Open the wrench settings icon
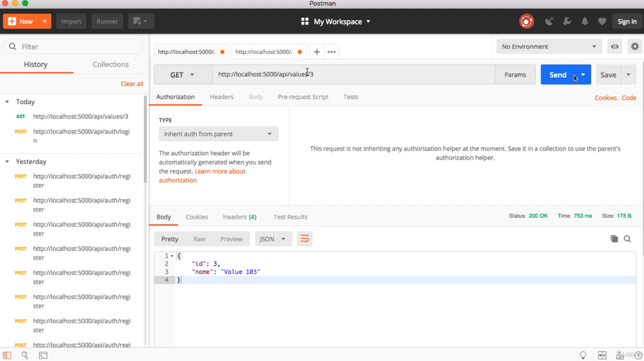 pos(567,21)
